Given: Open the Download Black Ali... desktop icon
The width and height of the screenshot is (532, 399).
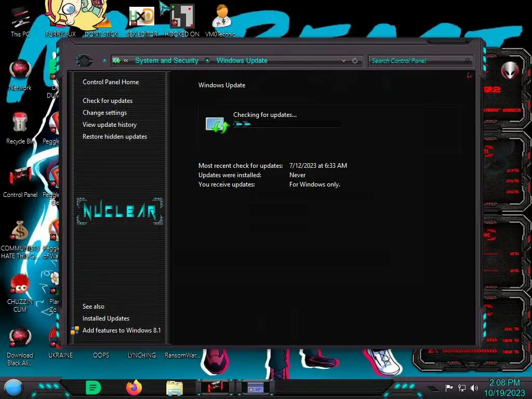Looking at the screenshot, I should [x=20, y=347].
